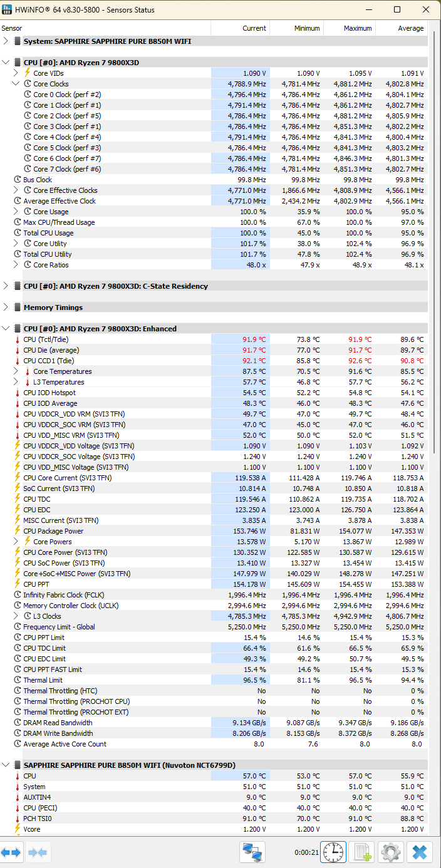Click lightning icon beside Vcore
441x868 pixels.
point(18,829)
